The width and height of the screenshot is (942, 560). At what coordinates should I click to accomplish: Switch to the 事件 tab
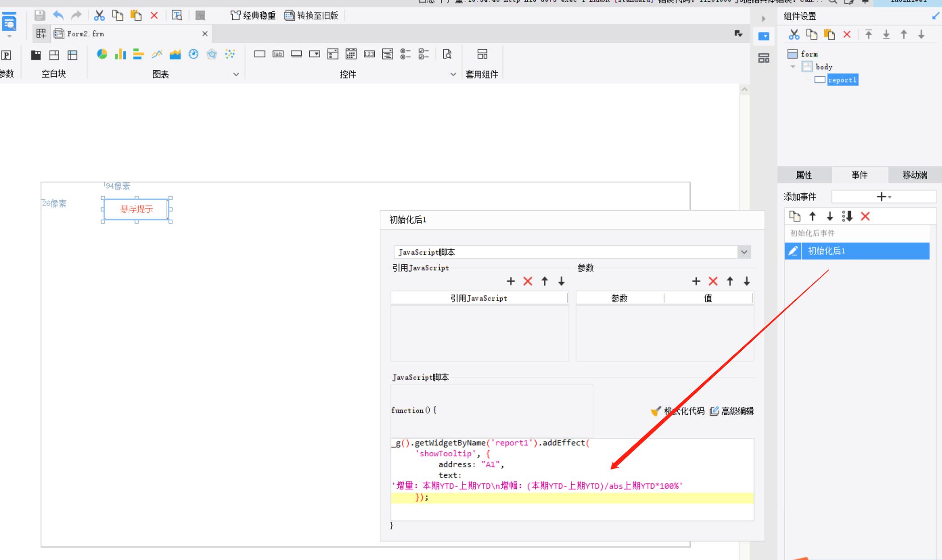pyautogui.click(x=859, y=175)
